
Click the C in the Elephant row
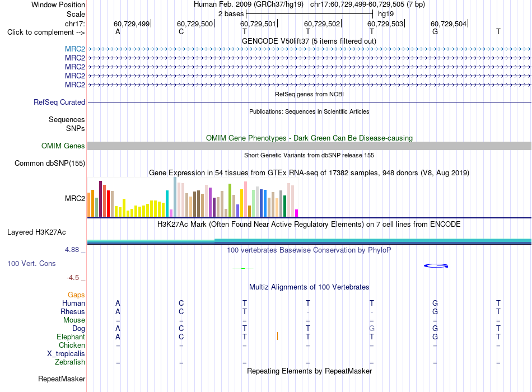click(181, 337)
